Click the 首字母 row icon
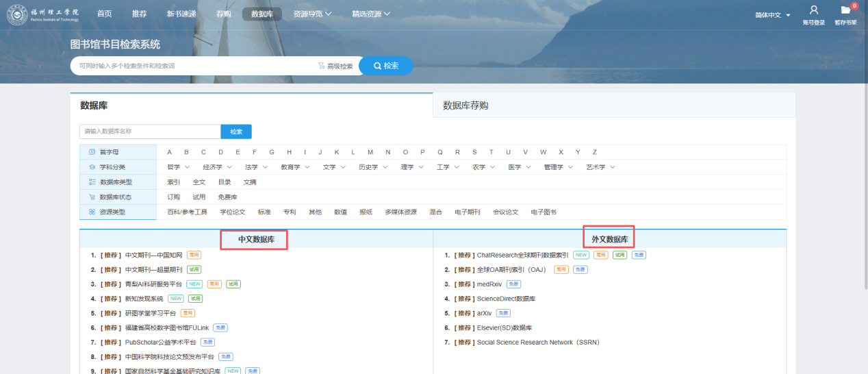This screenshot has width=868, height=374. (x=92, y=152)
